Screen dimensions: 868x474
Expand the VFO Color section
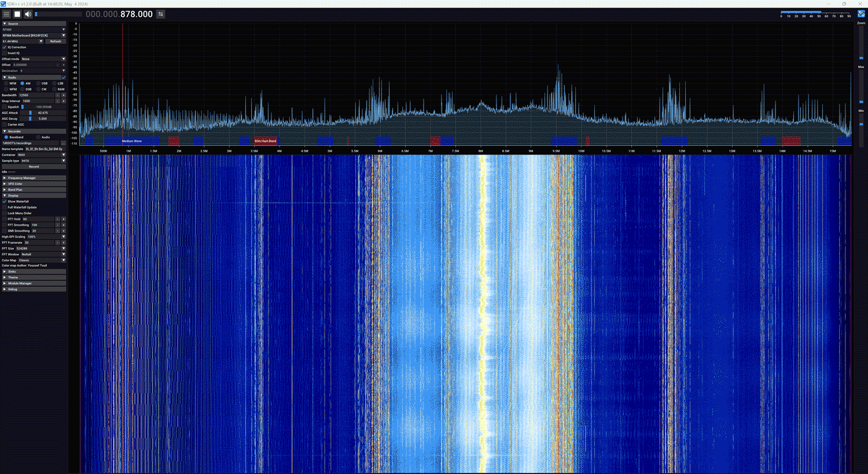(34, 183)
